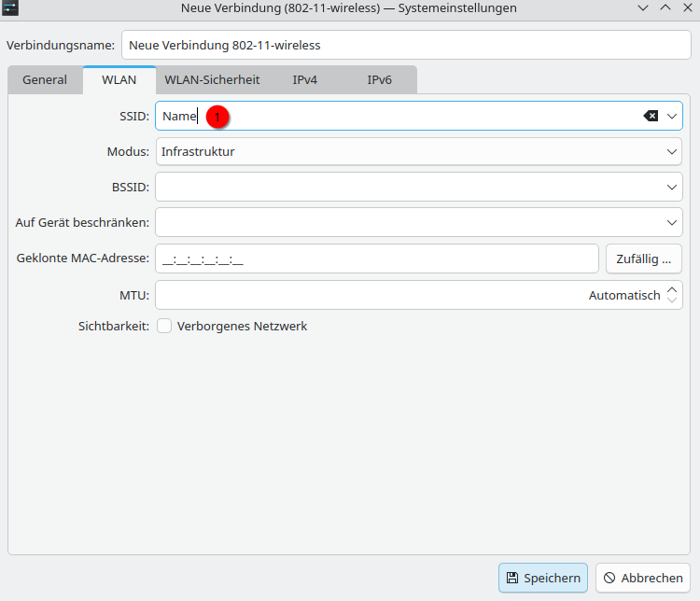Click the red annotation marker 1
The image size is (700, 601).
pos(217,117)
